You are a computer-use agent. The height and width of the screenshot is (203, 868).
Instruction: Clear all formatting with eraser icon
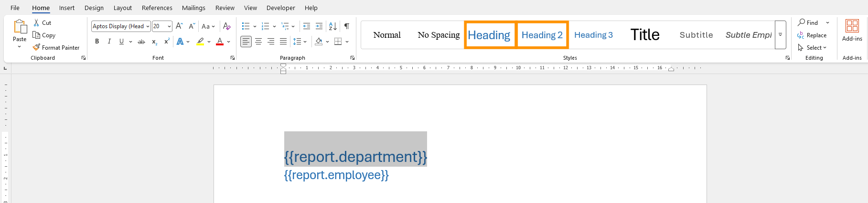227,26
